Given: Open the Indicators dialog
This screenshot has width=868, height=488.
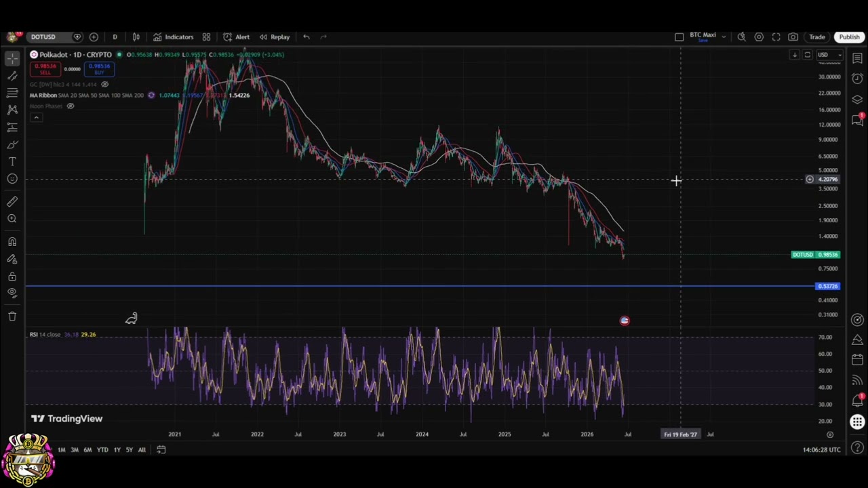Looking at the screenshot, I should (174, 37).
